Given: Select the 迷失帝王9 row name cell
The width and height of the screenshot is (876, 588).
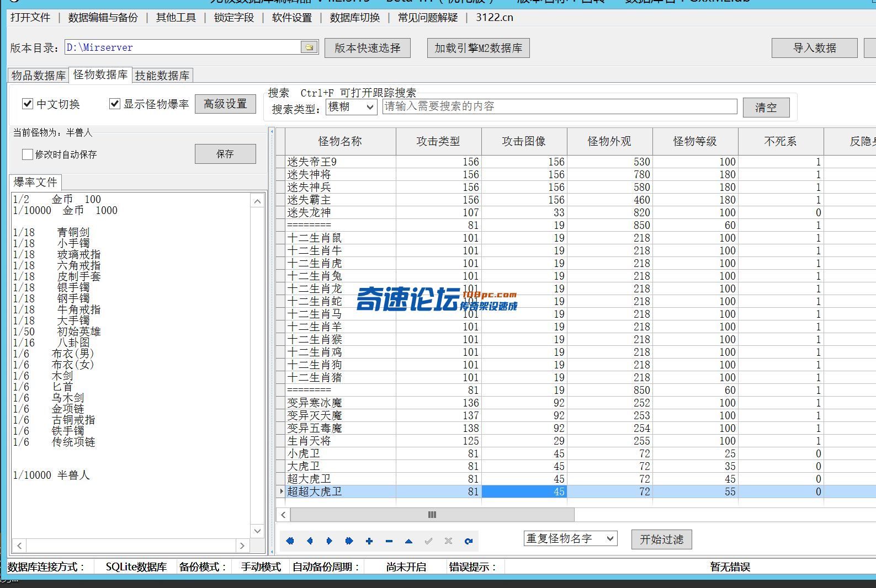Looking at the screenshot, I should 341,162.
